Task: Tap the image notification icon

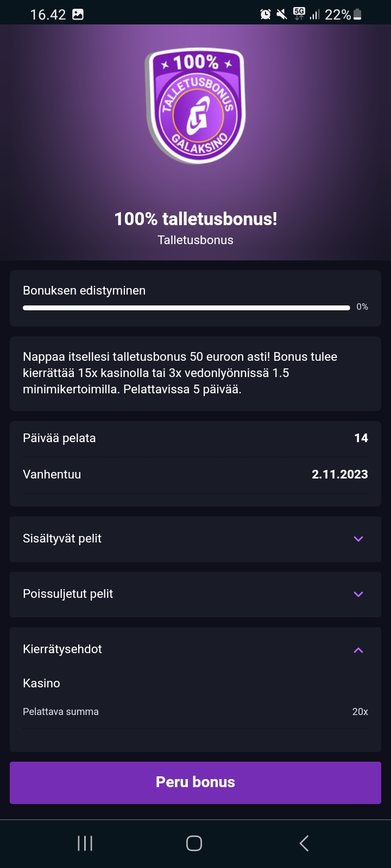Action: (x=78, y=15)
